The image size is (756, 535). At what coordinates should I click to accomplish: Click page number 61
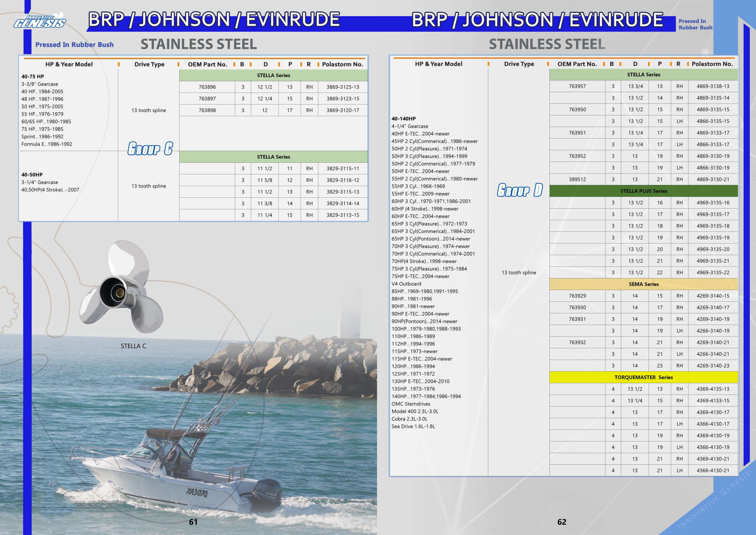(x=193, y=522)
